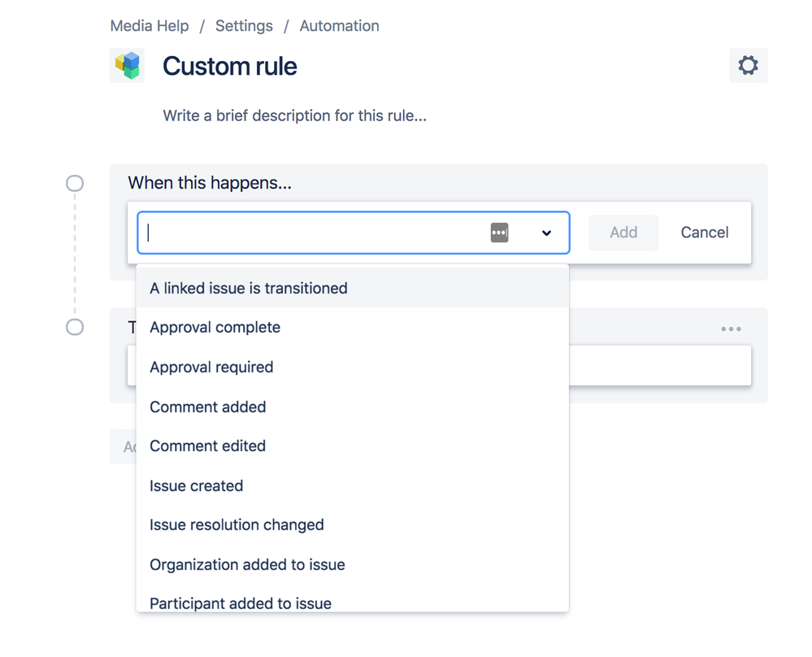Click the Add button

tap(623, 233)
